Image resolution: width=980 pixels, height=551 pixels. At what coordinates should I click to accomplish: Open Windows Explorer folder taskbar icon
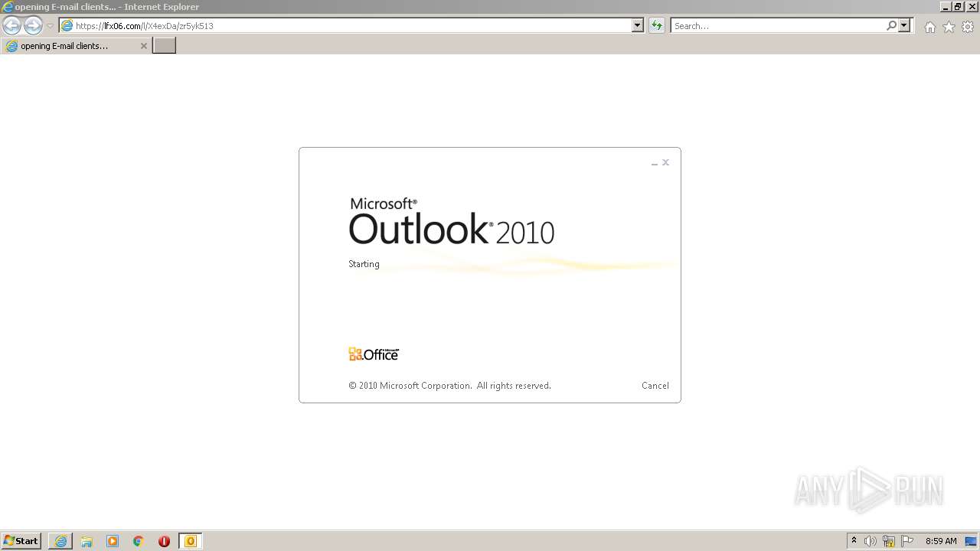[87, 541]
